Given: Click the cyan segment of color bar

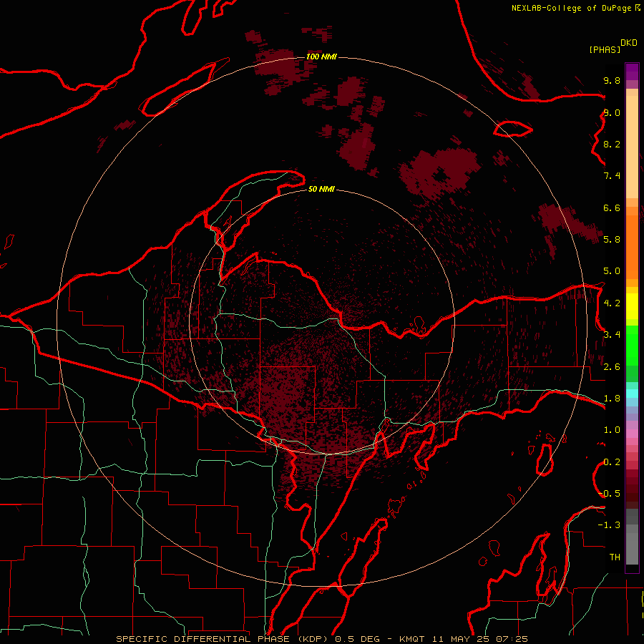Looking at the screenshot, I should 632,394.
